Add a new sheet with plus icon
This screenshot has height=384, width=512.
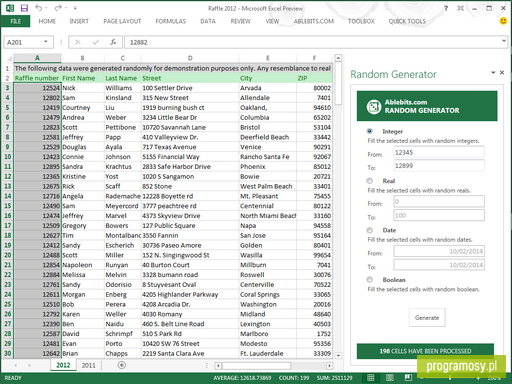(x=122, y=365)
